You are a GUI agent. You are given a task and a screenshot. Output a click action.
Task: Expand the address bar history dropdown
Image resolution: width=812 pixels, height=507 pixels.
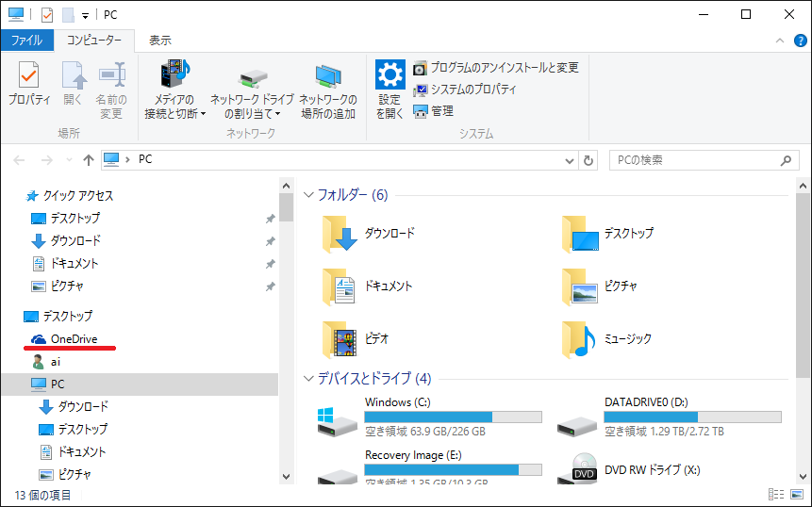point(569,160)
